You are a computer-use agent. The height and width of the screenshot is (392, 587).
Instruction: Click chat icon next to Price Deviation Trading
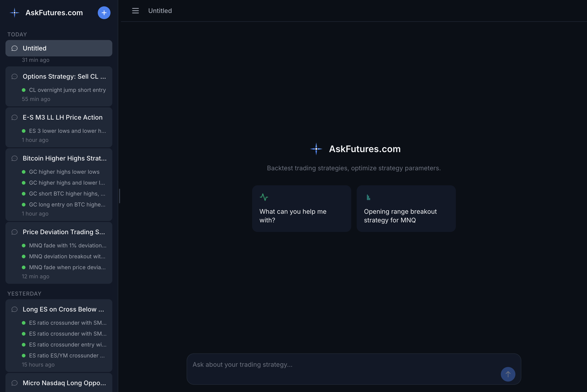[15, 232]
